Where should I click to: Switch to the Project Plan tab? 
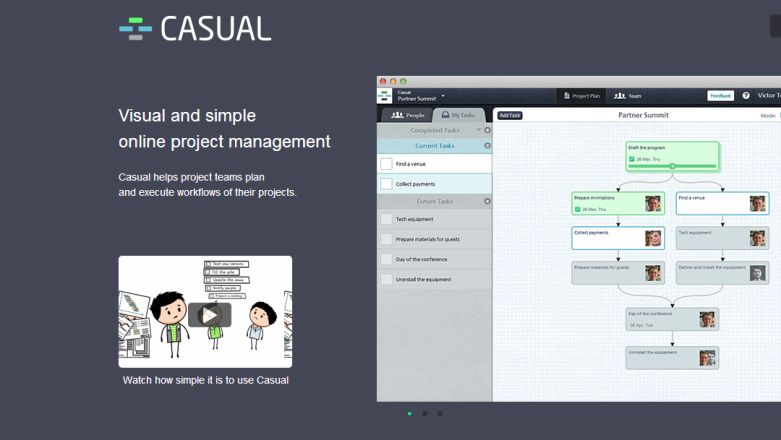coord(581,96)
